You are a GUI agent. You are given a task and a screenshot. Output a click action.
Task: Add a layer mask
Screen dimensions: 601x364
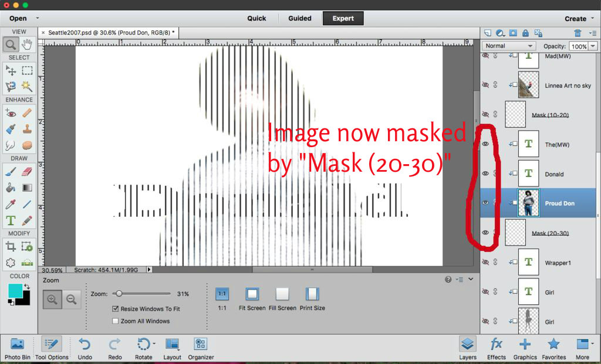click(x=513, y=33)
